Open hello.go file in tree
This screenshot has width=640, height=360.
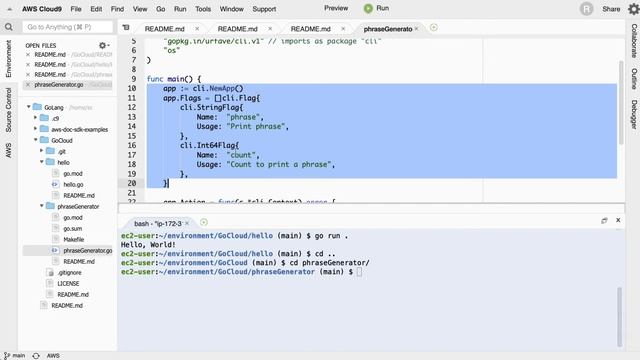pos(73,184)
